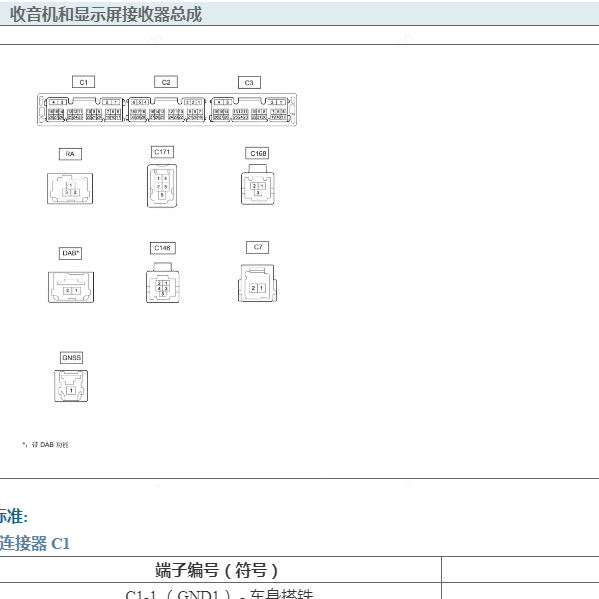Click the C168 connector label
The height and width of the screenshot is (599, 599).
point(257,153)
